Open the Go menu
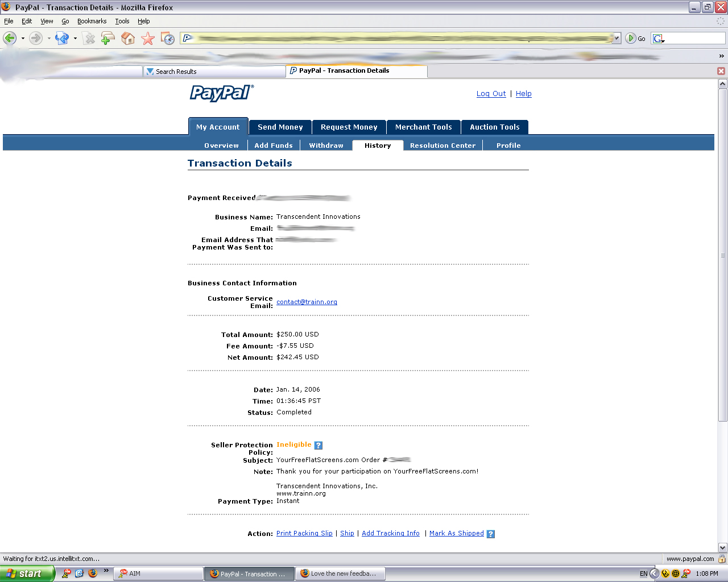728x582 pixels. coord(65,21)
